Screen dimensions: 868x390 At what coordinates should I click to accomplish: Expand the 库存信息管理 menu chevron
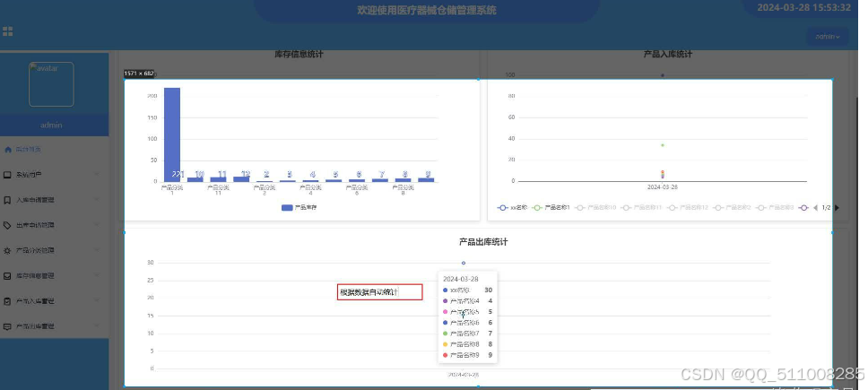click(x=97, y=275)
